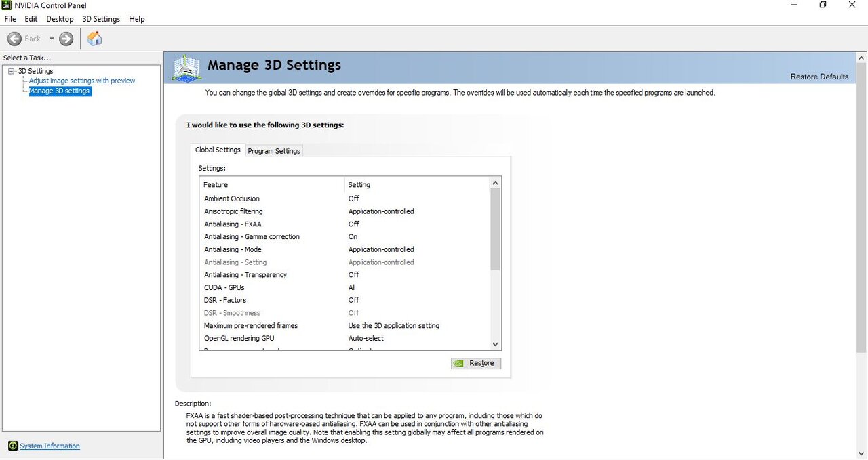Open the Desktop menu
This screenshot has width=868, height=460.
coord(60,19)
